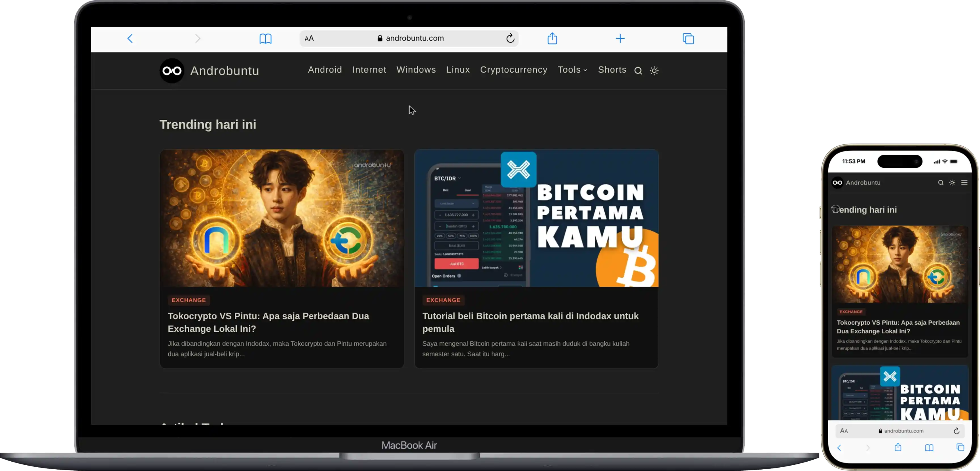Viewport: 980px width, 471px height.
Task: Open Tokocrypto VS Pintu article title, MacBook
Action: (268, 322)
